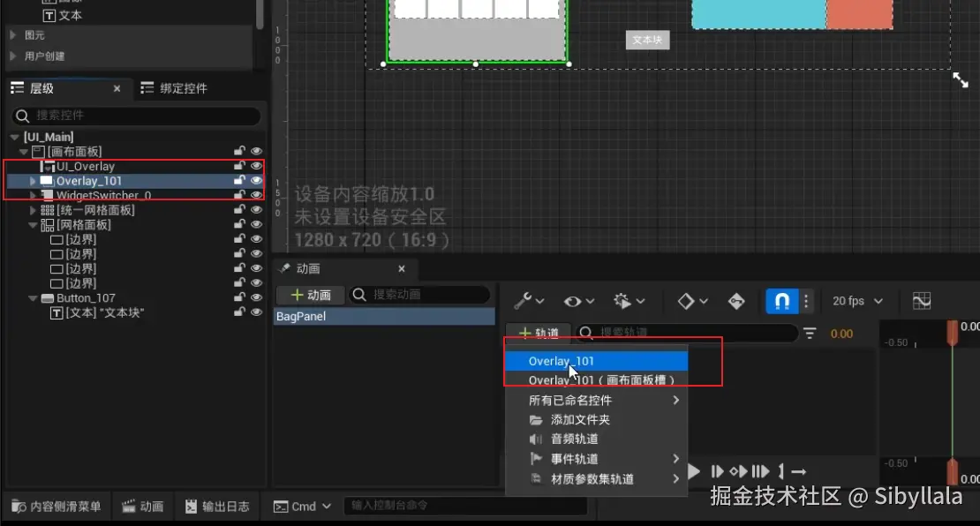Screen dimensions: 980x526
Task: Switch to the 绑定控件 tab
Action: click(x=175, y=88)
